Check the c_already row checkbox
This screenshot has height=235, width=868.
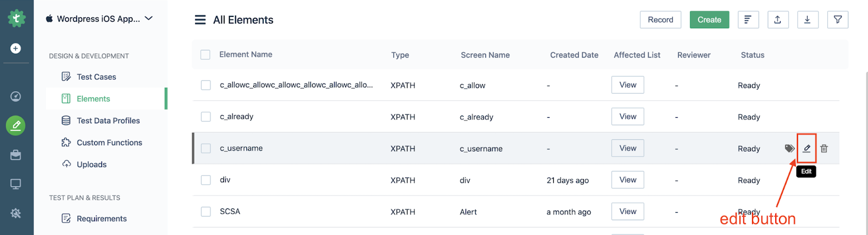(x=206, y=117)
